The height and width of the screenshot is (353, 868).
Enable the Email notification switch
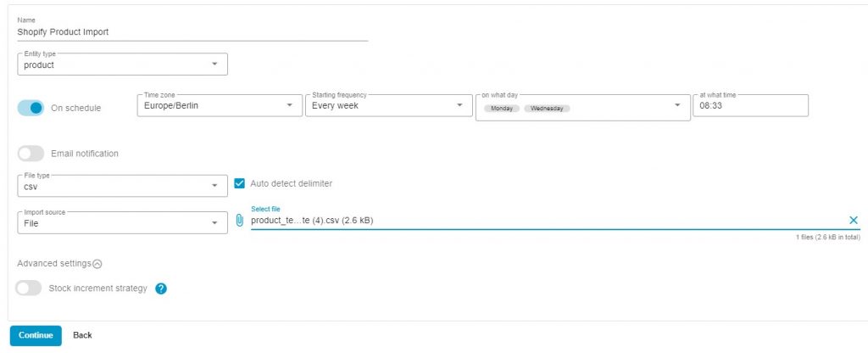31,154
